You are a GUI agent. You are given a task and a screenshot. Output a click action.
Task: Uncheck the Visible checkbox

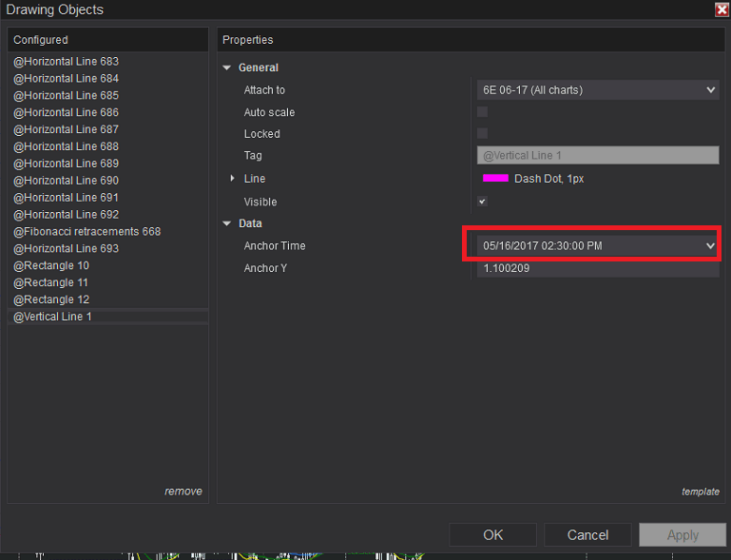click(x=482, y=202)
